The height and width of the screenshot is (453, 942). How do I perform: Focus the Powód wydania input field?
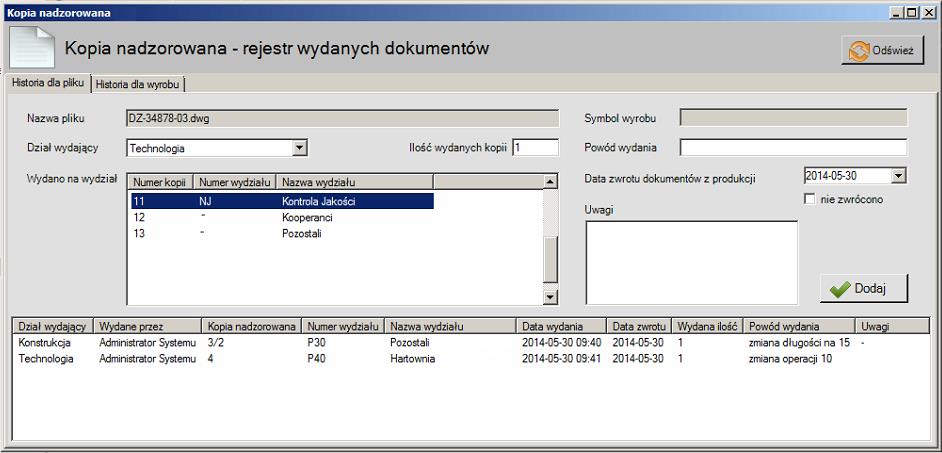[x=794, y=147]
